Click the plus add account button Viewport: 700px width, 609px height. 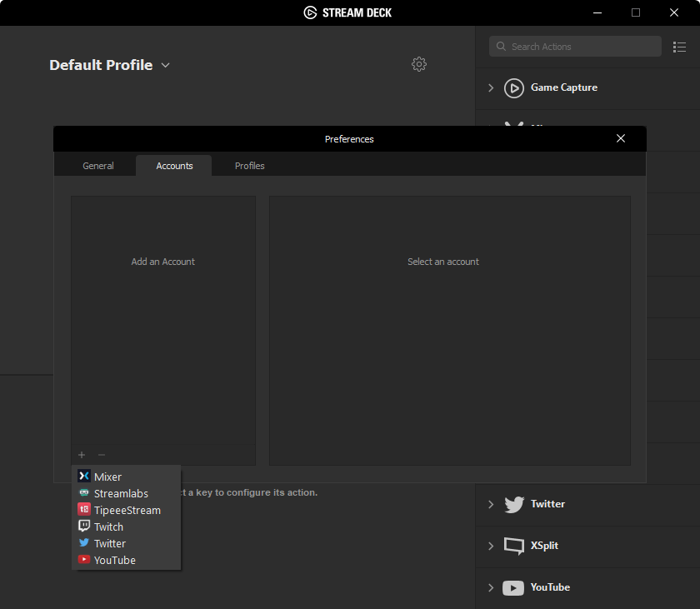click(82, 455)
